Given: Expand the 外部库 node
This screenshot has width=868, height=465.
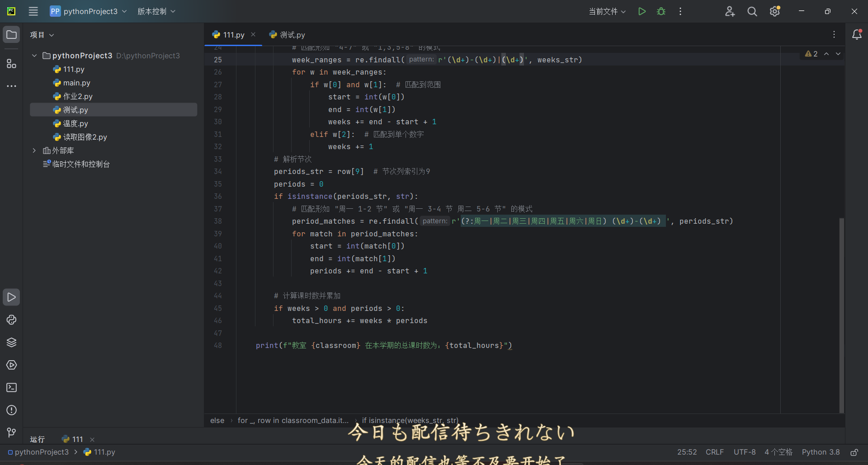Looking at the screenshot, I should [34, 150].
